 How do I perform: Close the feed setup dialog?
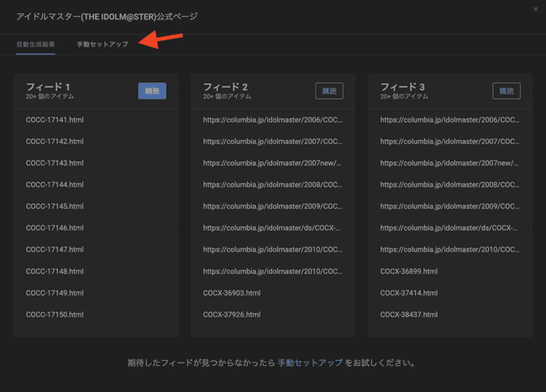536,9
